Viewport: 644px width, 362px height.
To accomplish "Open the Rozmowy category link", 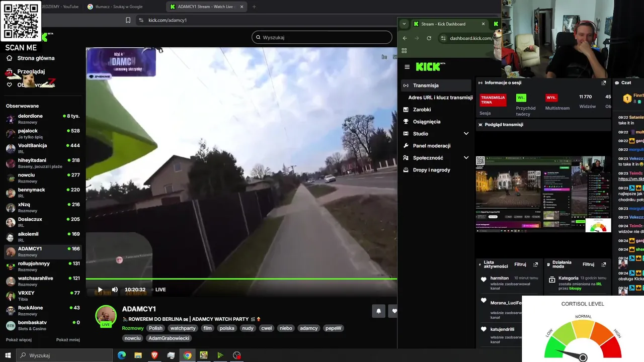I will pos(133,328).
